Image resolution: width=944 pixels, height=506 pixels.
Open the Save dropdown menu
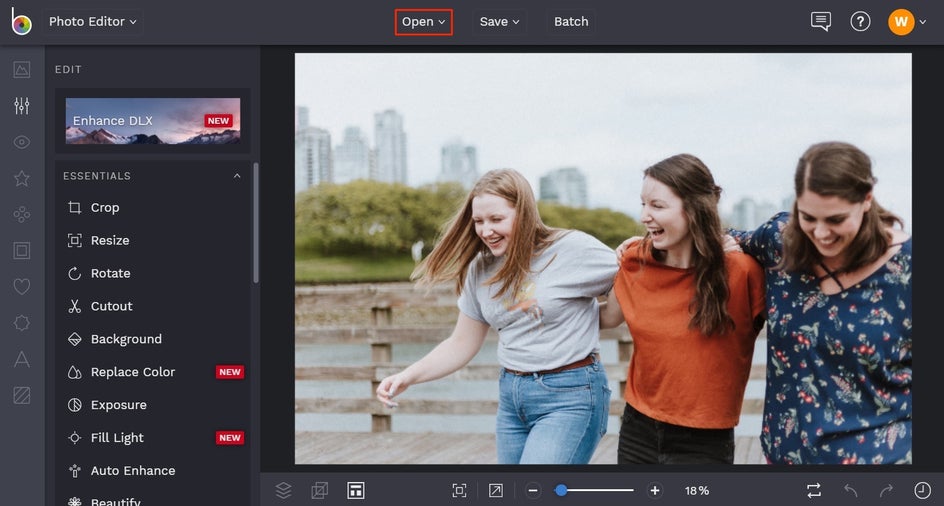tap(499, 21)
